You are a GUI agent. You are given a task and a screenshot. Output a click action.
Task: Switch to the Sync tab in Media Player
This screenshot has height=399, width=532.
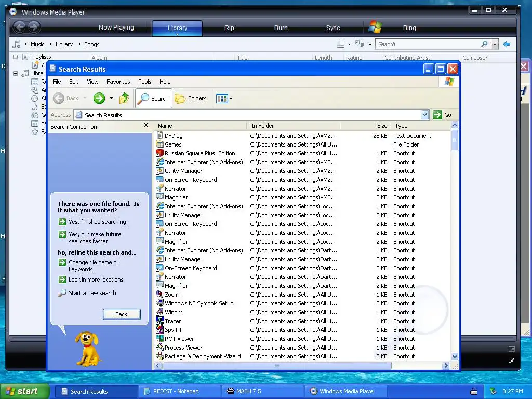point(333,28)
